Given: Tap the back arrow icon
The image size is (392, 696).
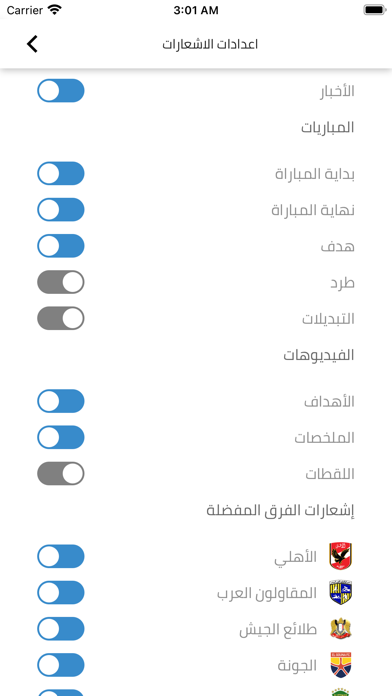Looking at the screenshot, I should point(32,44).
